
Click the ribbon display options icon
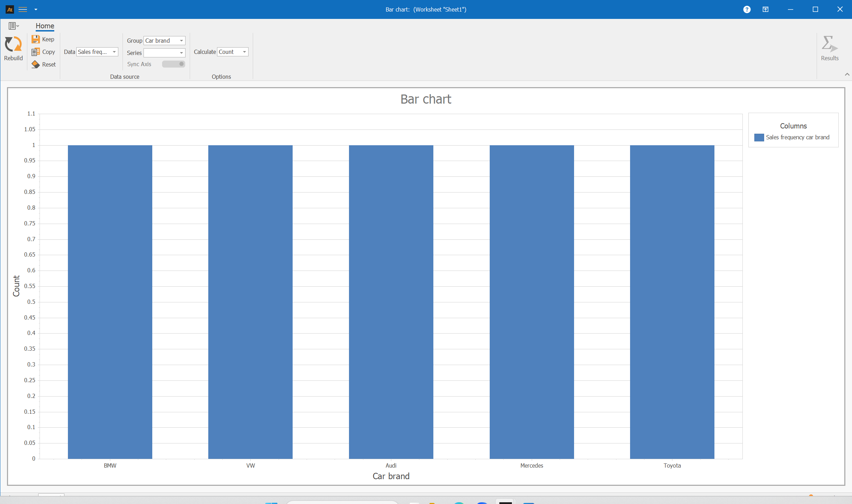coord(766,9)
